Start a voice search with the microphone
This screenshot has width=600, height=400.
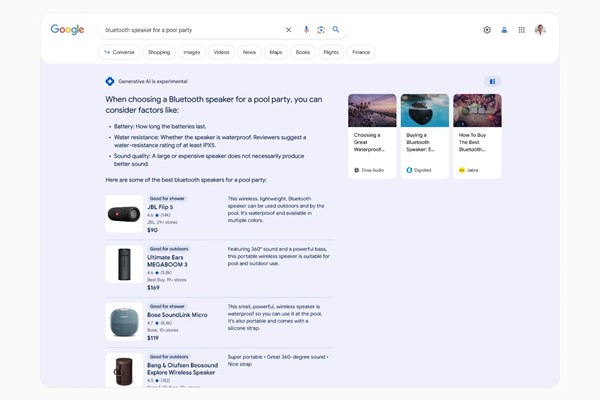coord(306,30)
